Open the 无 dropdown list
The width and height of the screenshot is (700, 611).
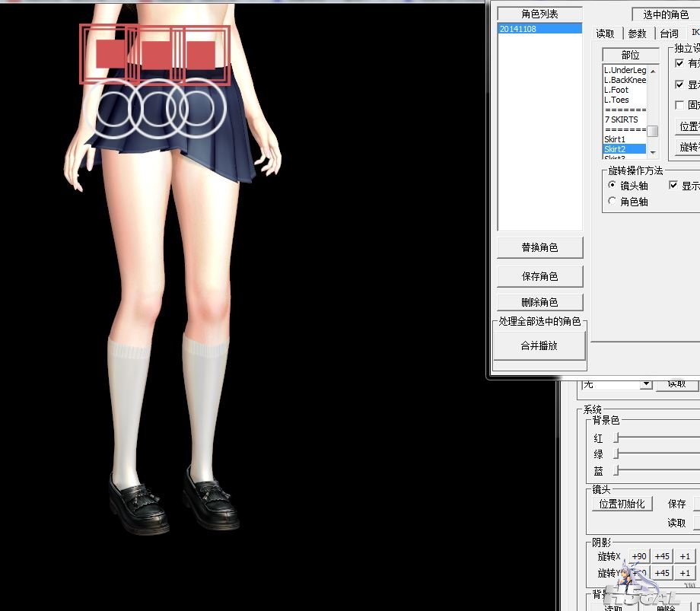click(646, 384)
